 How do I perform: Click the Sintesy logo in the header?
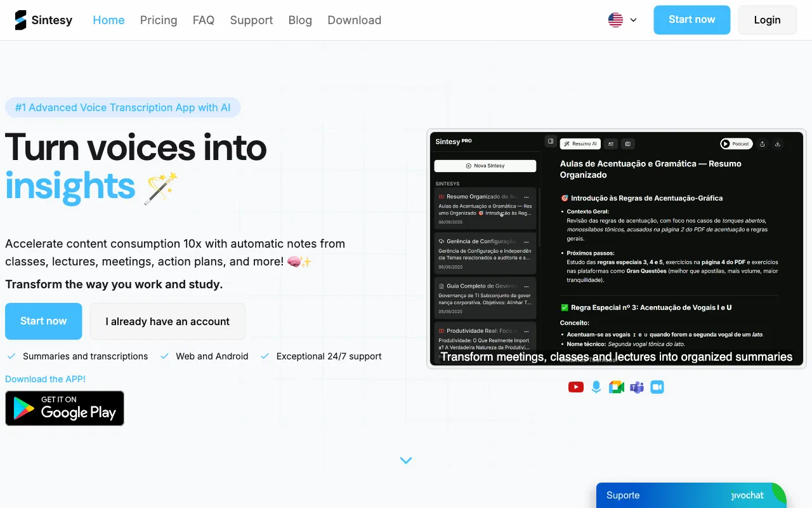point(44,20)
